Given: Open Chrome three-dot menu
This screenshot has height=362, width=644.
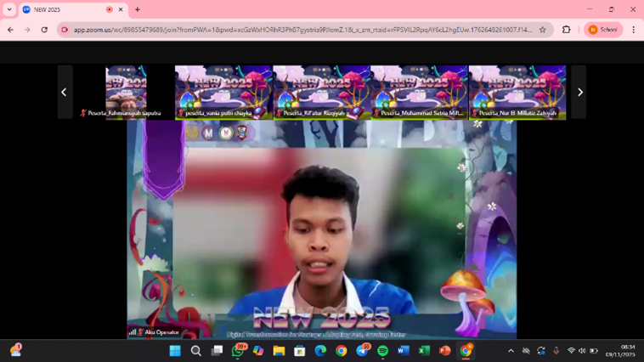Looking at the screenshot, I should click(633, 30).
